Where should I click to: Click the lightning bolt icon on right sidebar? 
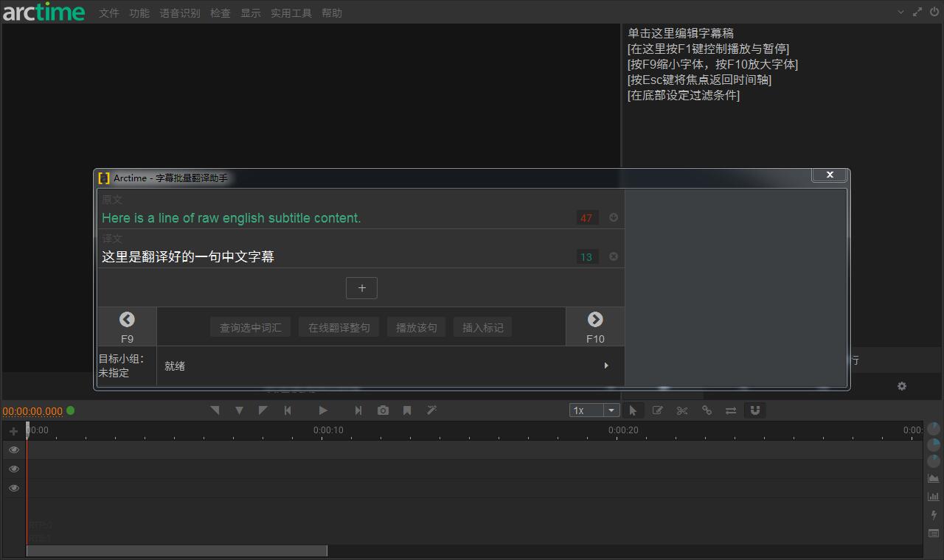(x=934, y=515)
